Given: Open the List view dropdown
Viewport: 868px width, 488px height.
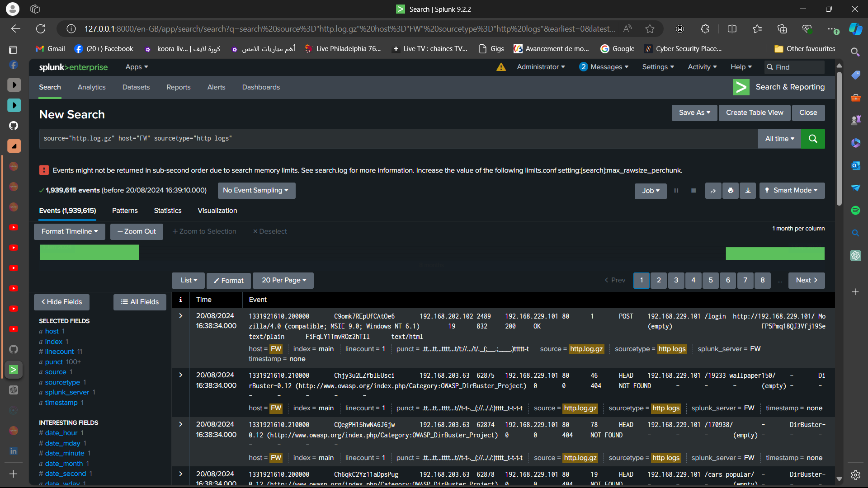Looking at the screenshot, I should pyautogui.click(x=189, y=280).
